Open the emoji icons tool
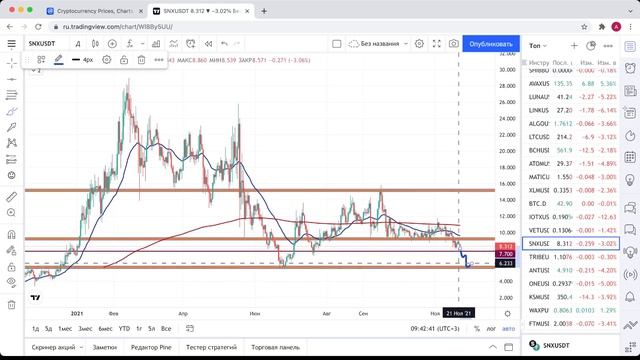This screenshot has height=360, width=640. (11, 175)
